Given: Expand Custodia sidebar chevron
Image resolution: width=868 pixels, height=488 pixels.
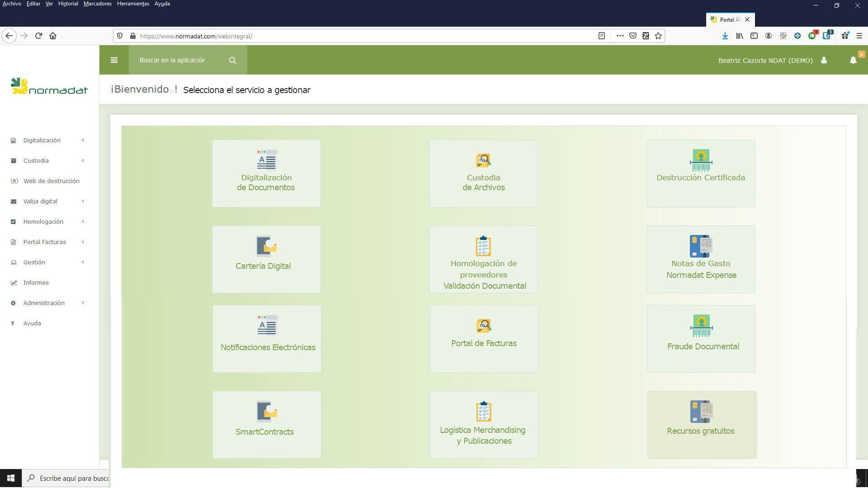Looking at the screenshot, I should pos(83,160).
